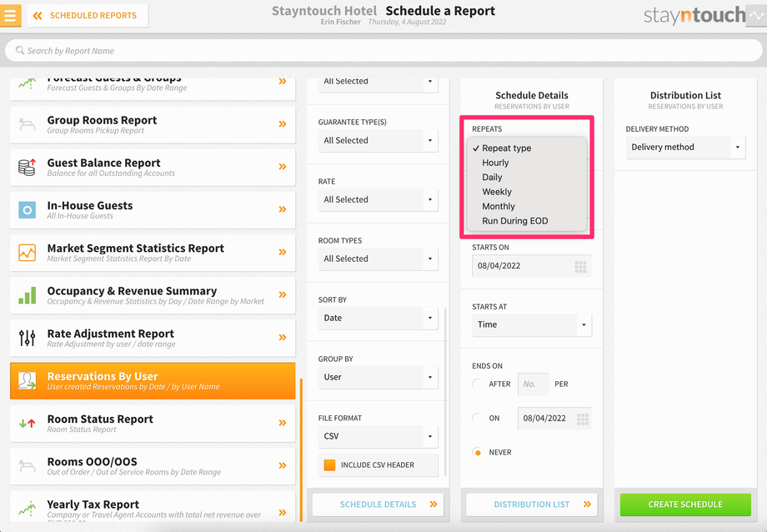Click the chevron on Guest Balance Report
This screenshot has width=767, height=532.
(283, 167)
